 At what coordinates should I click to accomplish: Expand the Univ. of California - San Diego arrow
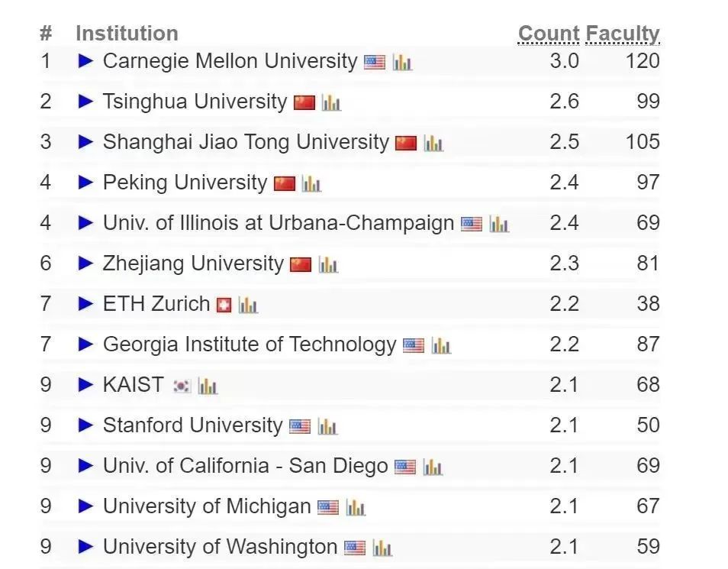tap(86, 465)
